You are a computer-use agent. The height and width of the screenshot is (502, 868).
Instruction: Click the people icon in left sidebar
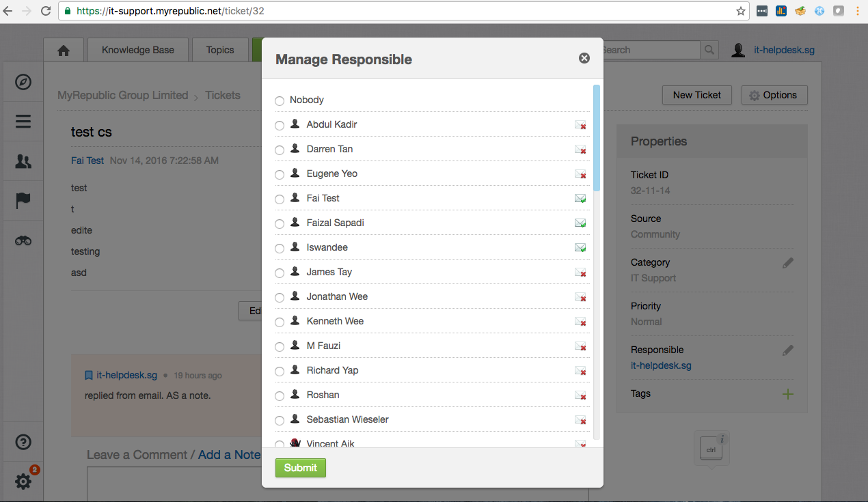pos(23,161)
